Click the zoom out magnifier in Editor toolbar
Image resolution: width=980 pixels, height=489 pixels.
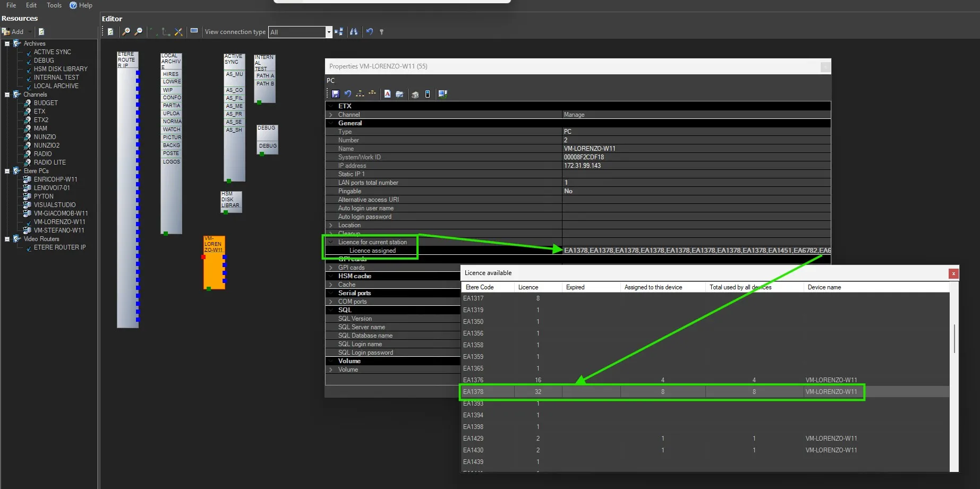(139, 32)
